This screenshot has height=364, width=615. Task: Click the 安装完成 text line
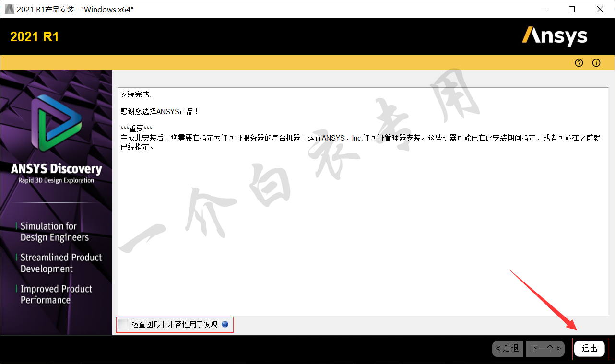click(136, 94)
